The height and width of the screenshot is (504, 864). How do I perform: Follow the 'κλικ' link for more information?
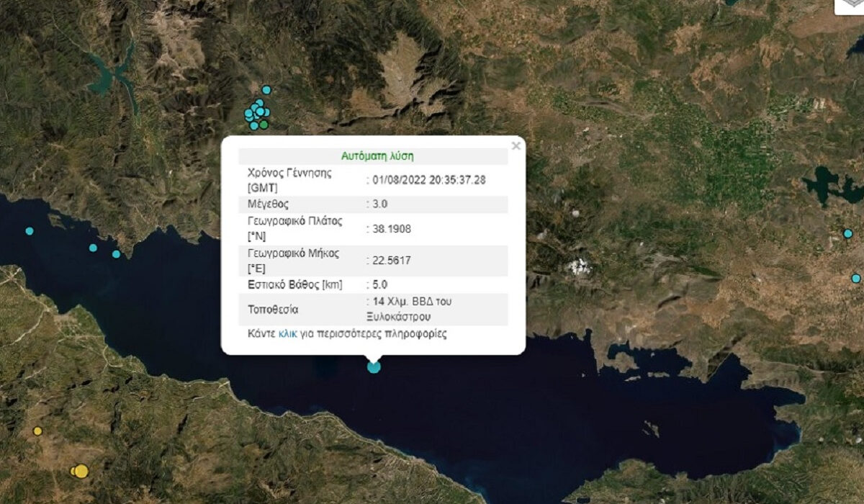point(287,334)
